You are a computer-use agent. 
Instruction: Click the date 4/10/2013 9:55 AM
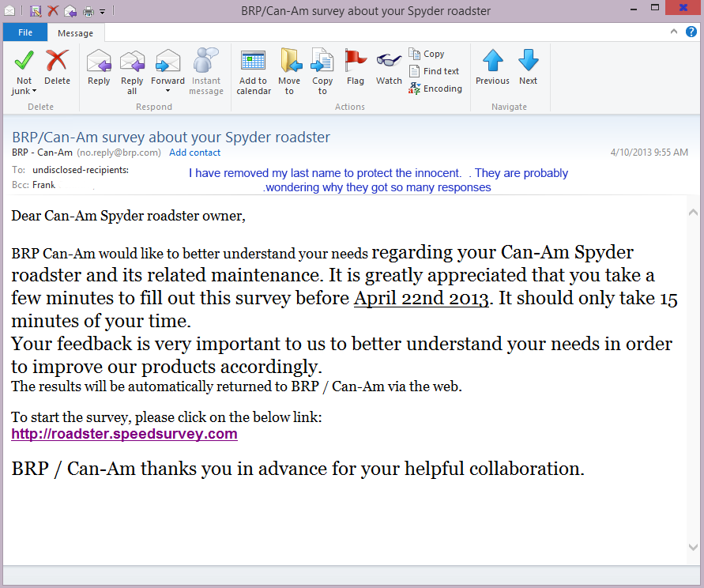649,153
